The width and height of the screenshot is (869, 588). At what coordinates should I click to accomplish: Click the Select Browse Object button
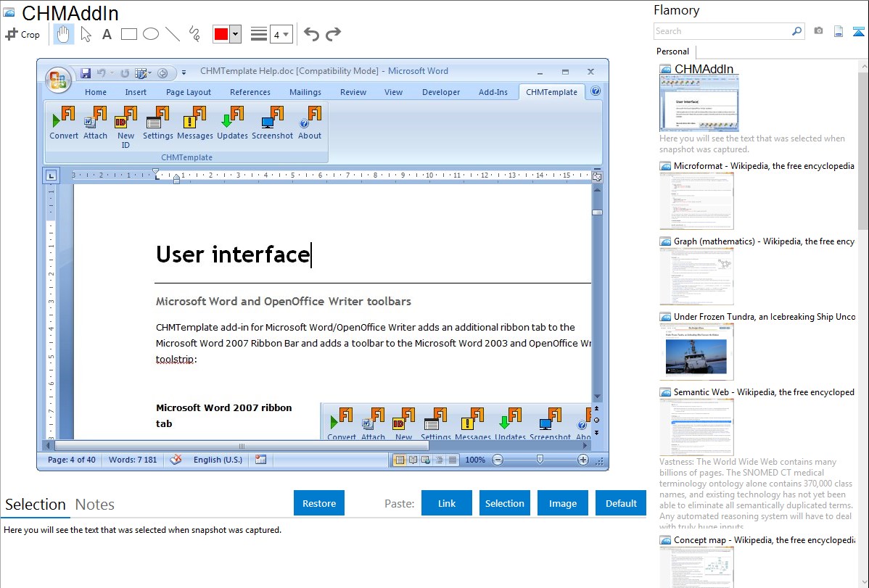coord(597,420)
